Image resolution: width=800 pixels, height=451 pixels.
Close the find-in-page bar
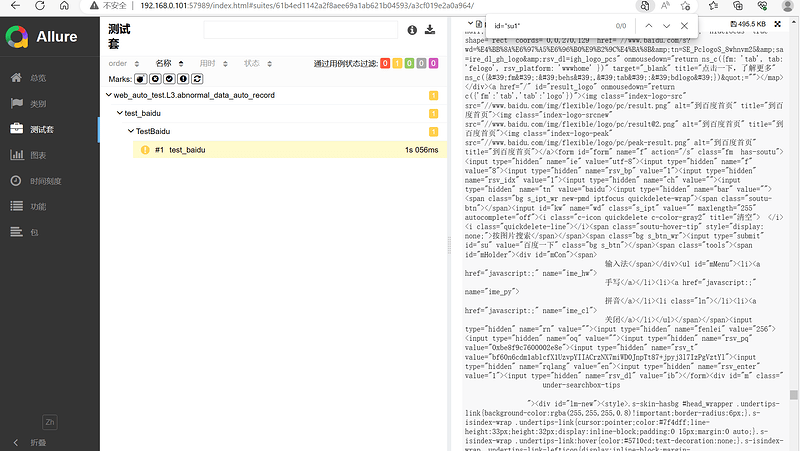[x=684, y=26]
